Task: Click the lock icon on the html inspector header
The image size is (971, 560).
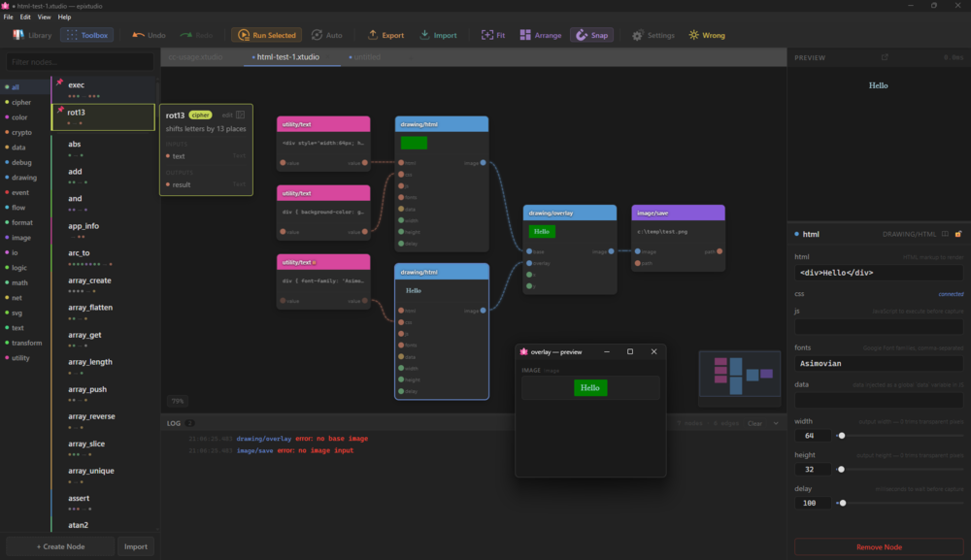Action: point(958,234)
